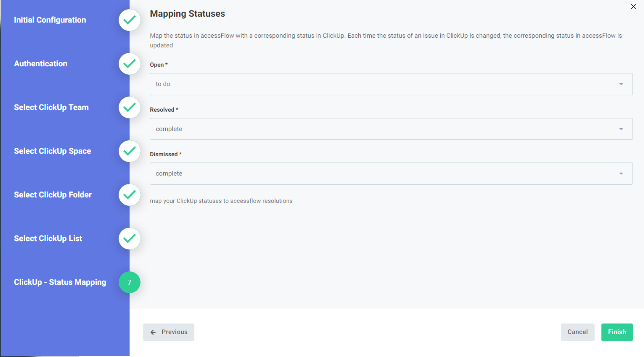Click the Select ClickUp Folder checkmark icon
The width and height of the screenshot is (644, 357).
point(129,195)
